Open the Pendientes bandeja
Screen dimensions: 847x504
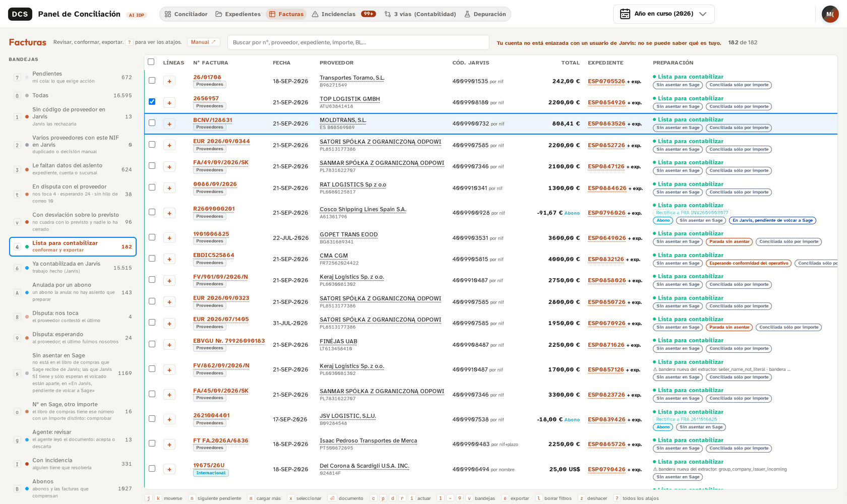[73, 77]
